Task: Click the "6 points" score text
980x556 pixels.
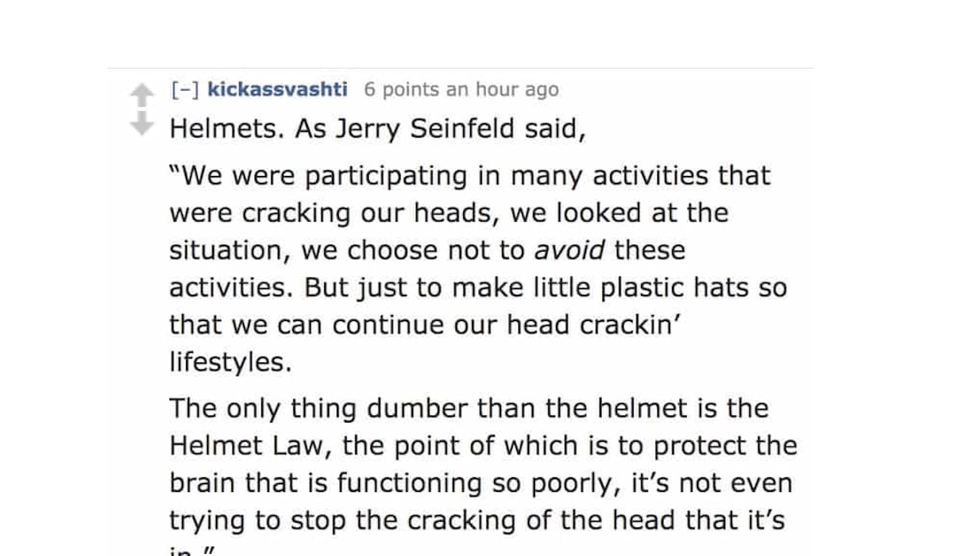Action: click(401, 90)
